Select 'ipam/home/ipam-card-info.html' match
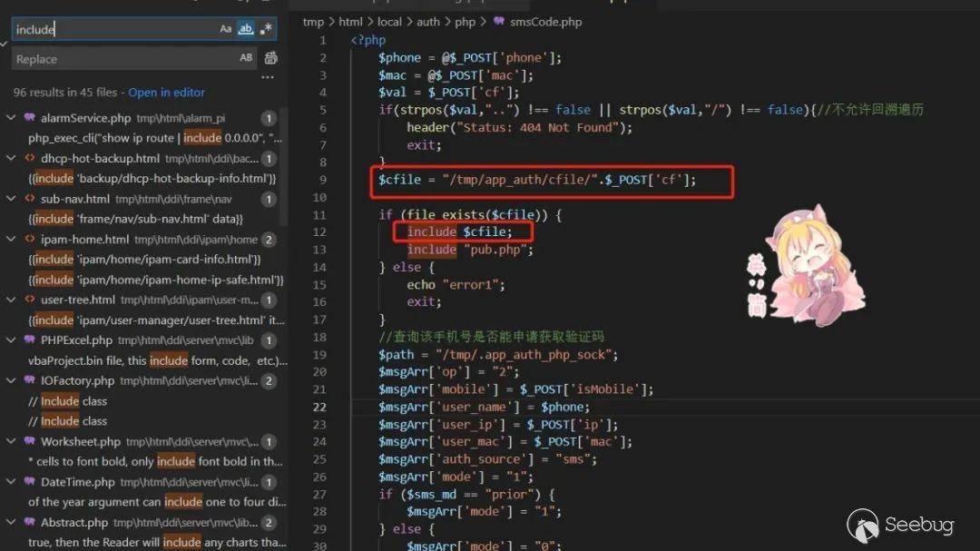Screen dimensions: 980x551 pyautogui.click(x=144, y=259)
